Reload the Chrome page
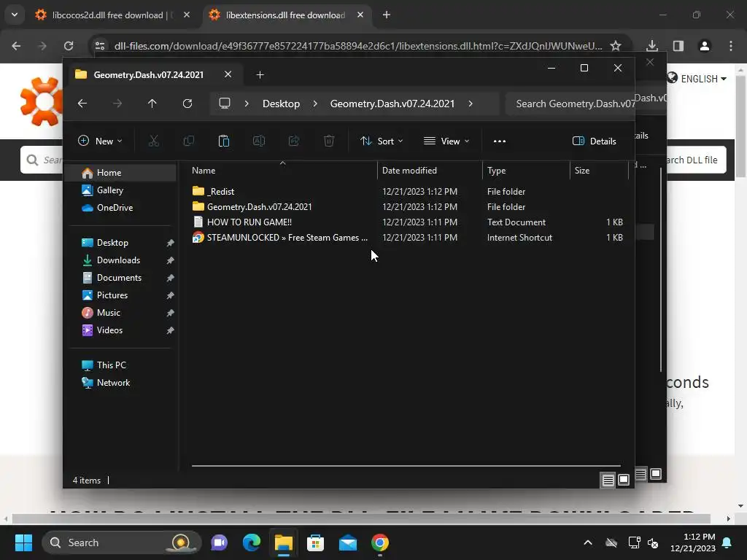Viewport: 747px width, 560px height. [x=69, y=46]
